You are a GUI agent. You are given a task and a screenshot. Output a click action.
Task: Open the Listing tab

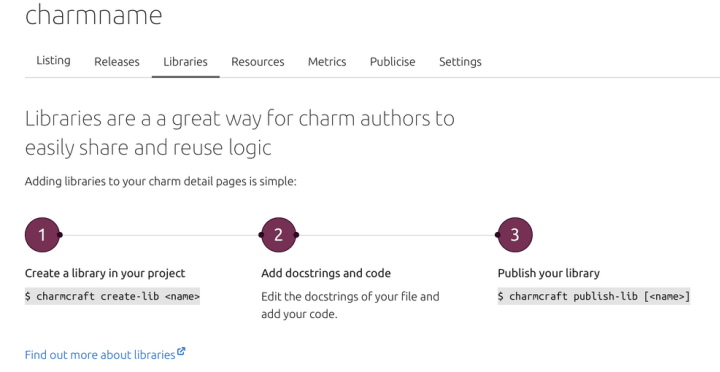click(x=53, y=61)
